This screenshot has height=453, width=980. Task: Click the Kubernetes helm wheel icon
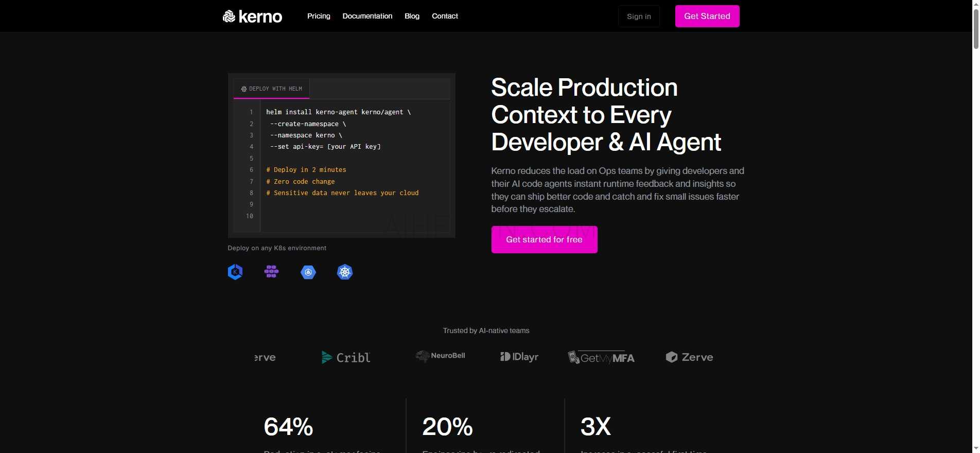[345, 272]
